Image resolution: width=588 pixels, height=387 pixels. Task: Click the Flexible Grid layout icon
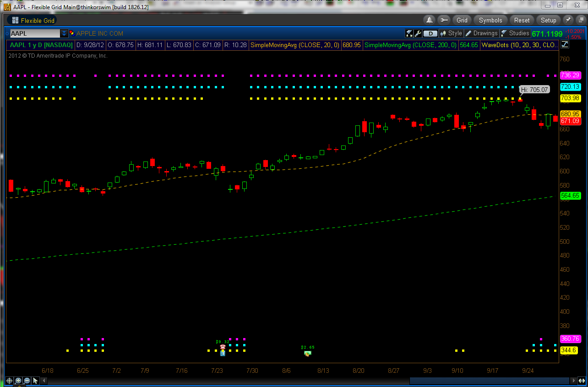(x=15, y=20)
